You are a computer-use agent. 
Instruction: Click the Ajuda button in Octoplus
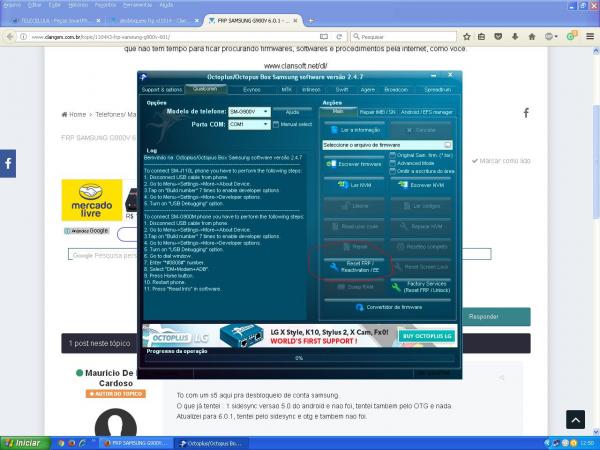tap(292, 112)
